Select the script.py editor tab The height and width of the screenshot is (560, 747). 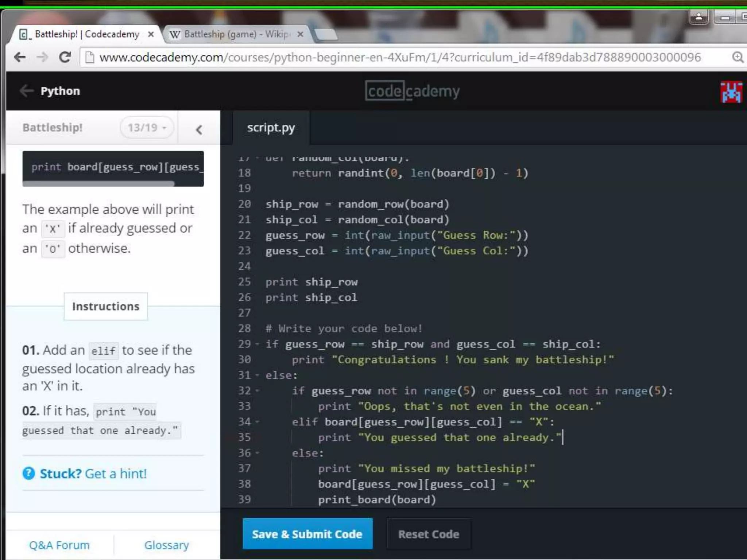click(271, 128)
